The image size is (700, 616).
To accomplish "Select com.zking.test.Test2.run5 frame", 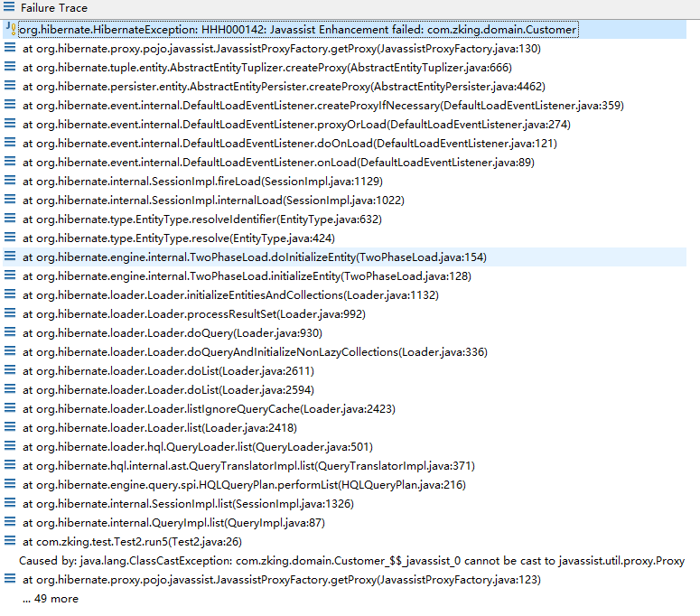I will coord(132,542).
